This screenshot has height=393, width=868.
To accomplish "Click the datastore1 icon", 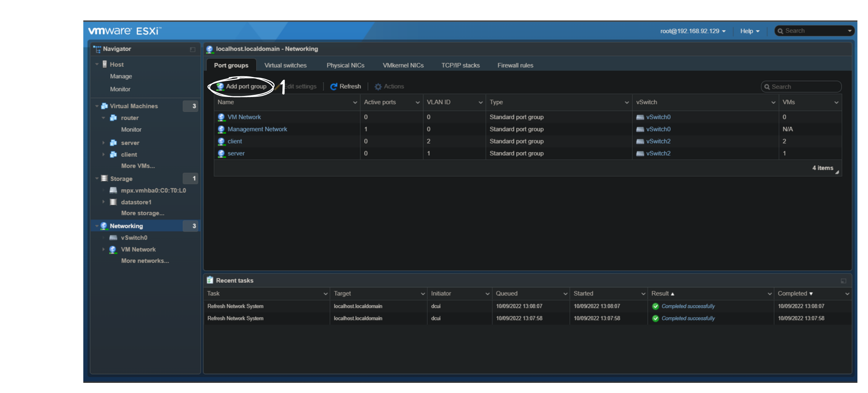I will 113,202.
